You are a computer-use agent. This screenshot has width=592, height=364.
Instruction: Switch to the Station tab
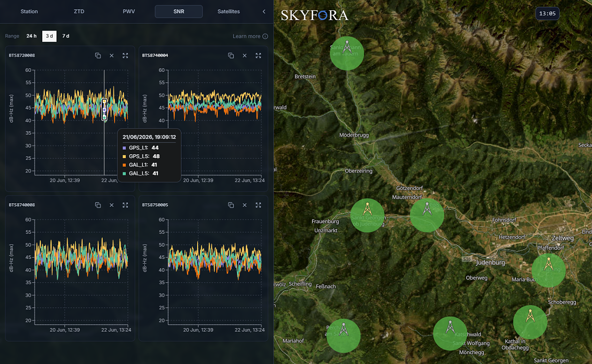click(29, 11)
